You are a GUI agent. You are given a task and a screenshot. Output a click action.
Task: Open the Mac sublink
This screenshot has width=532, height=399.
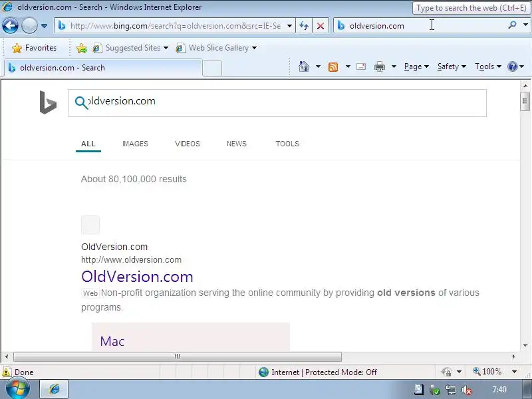tap(112, 341)
